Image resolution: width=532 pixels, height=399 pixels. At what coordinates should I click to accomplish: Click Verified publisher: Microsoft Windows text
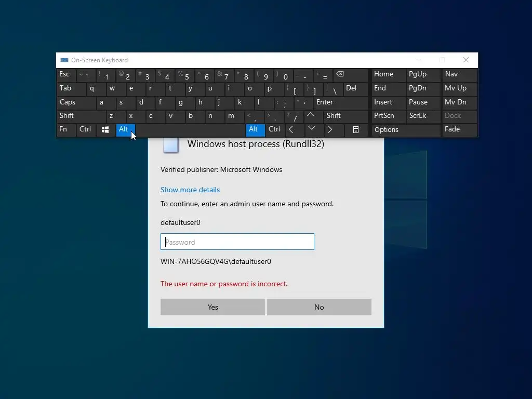pos(221,170)
